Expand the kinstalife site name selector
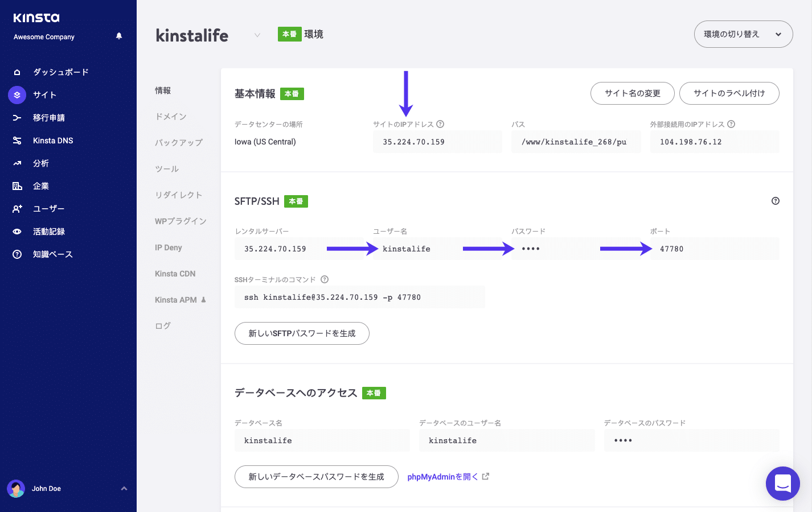 257,35
